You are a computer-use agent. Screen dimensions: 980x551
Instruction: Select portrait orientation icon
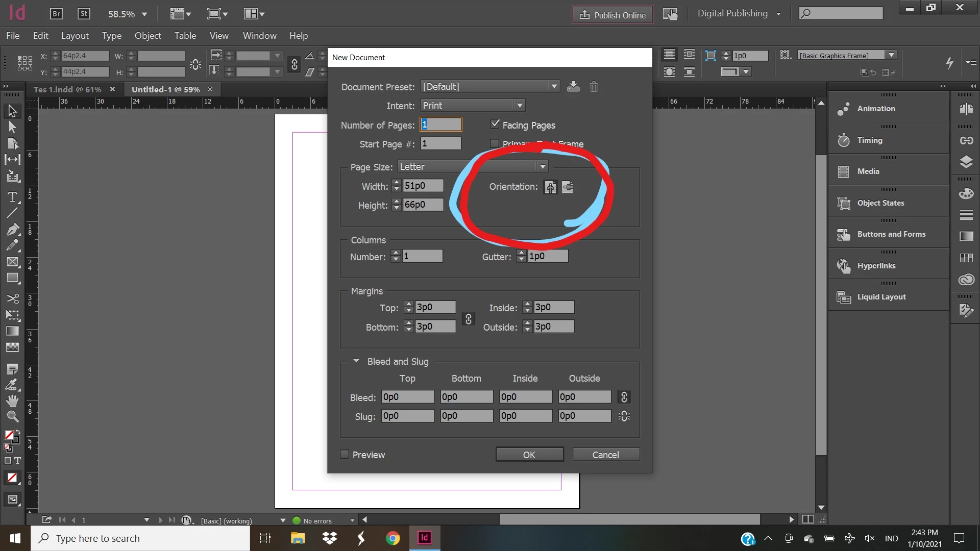point(550,187)
